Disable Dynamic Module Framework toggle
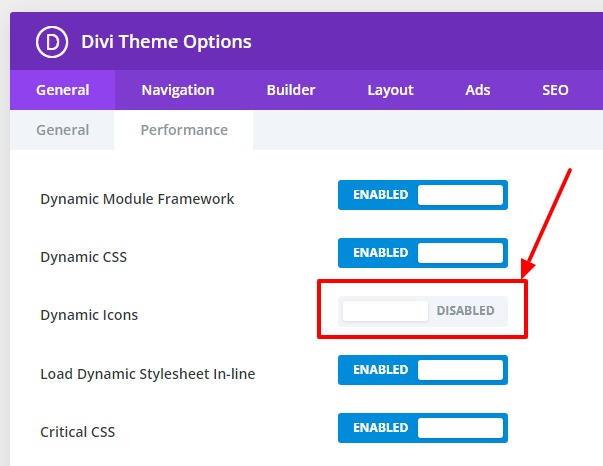 [x=423, y=195]
